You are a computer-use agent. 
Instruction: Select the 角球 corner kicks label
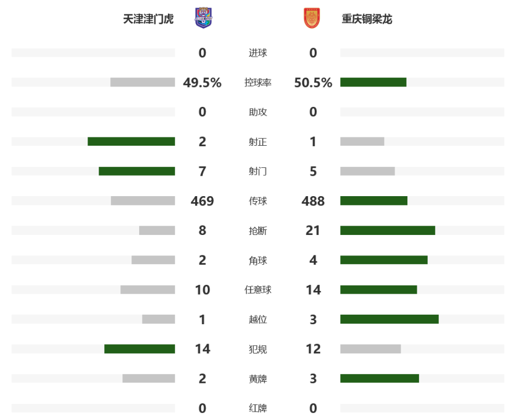(258, 260)
